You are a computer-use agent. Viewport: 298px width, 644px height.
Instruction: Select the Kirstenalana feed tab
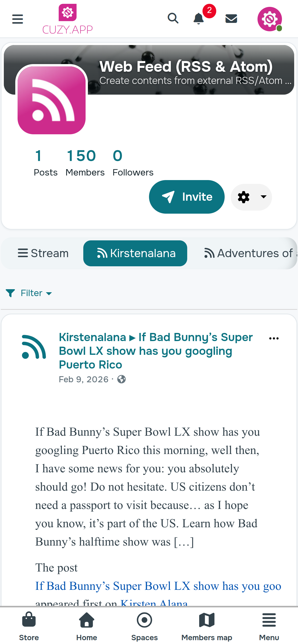135,253
